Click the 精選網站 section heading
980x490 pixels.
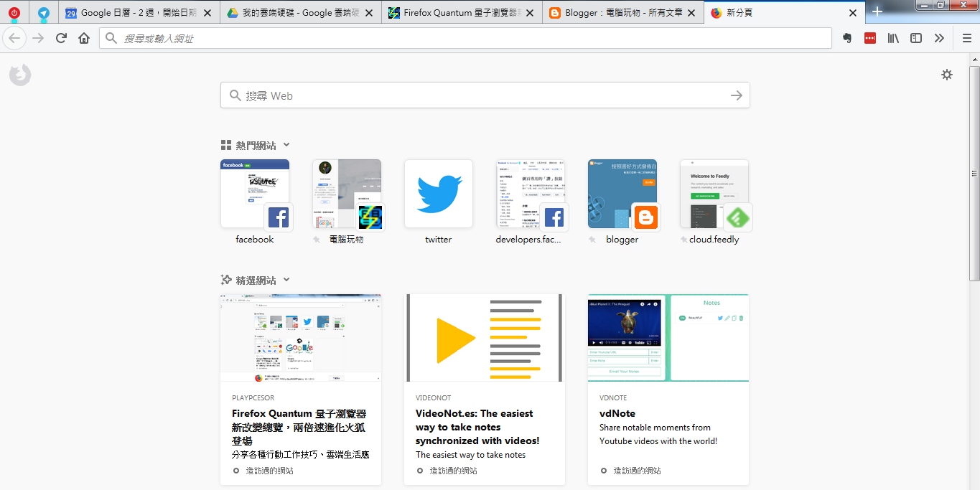coord(256,280)
